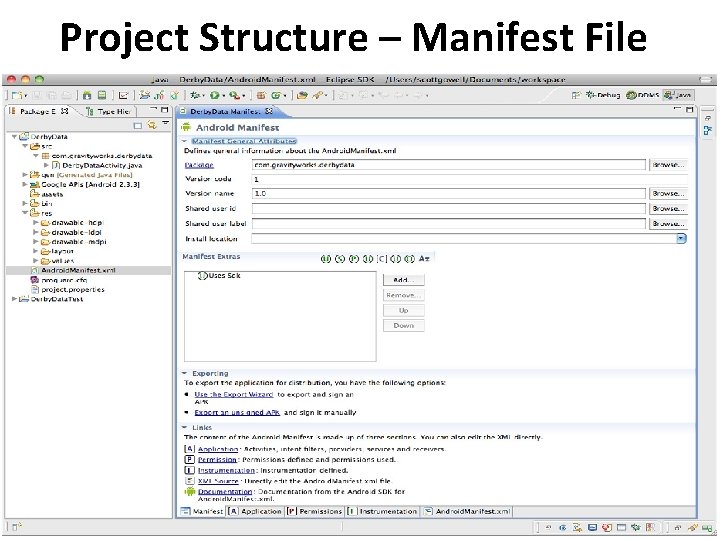Viewport: 720px width, 540px height.
Task: Click the External Tools run icon
Action: tap(235, 96)
